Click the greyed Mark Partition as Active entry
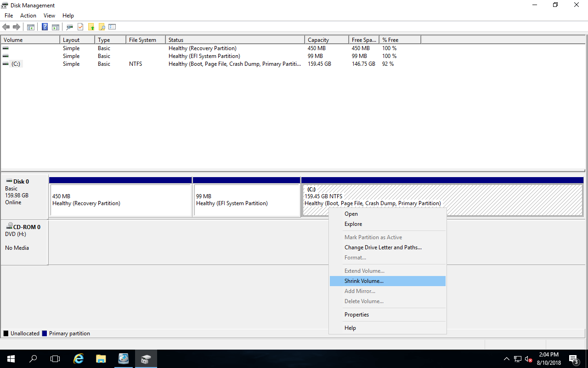Image resolution: width=588 pixels, height=368 pixels. point(388,237)
